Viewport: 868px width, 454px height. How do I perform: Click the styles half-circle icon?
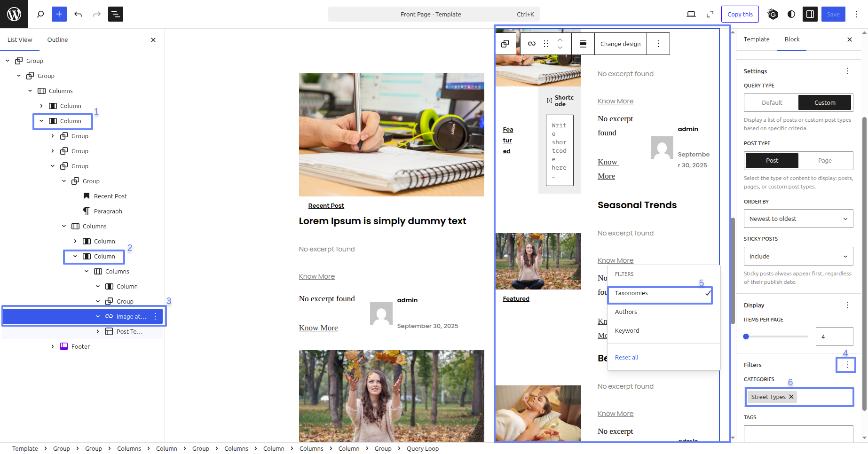pyautogui.click(x=791, y=14)
